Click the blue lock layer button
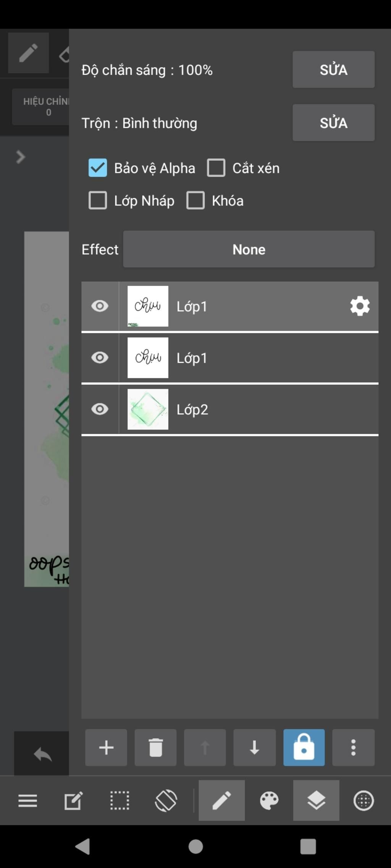 [x=304, y=747]
